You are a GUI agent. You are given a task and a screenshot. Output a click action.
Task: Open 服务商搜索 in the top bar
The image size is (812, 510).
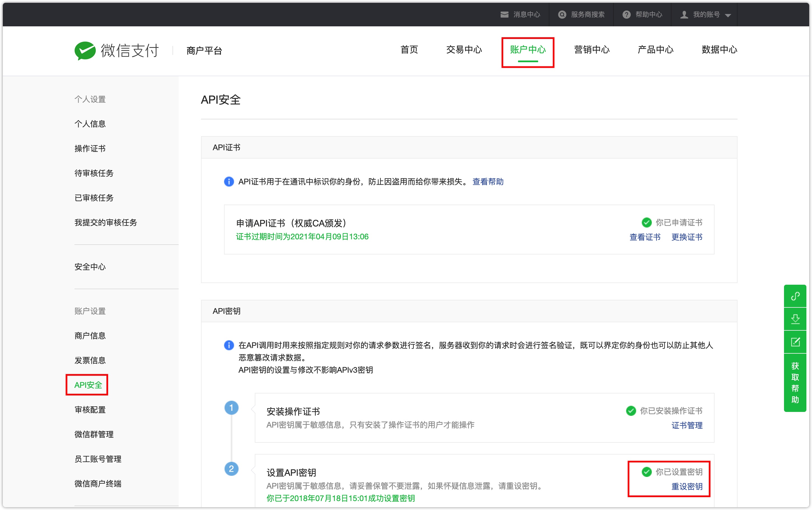pyautogui.click(x=588, y=15)
